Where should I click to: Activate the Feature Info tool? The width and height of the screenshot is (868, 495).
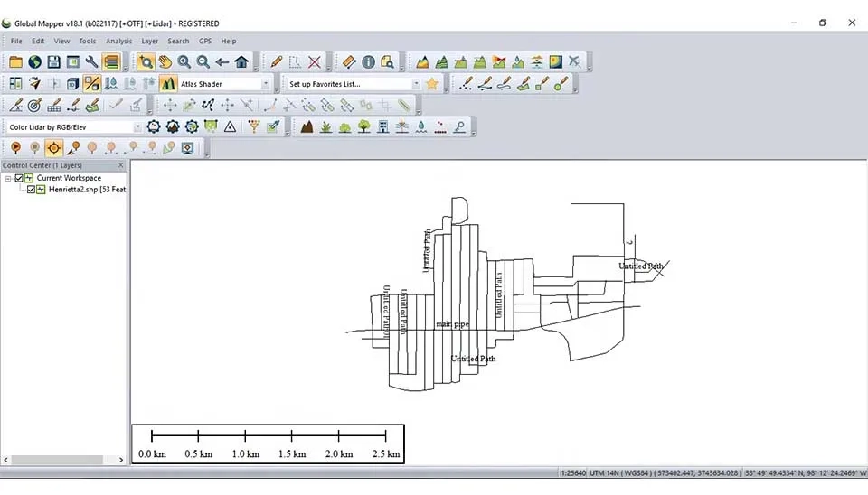368,62
